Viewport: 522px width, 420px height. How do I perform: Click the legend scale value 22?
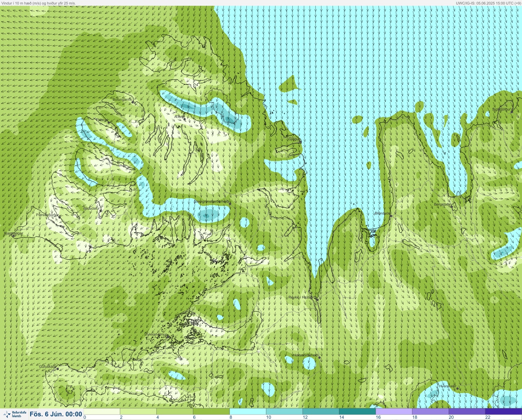[x=488, y=417]
